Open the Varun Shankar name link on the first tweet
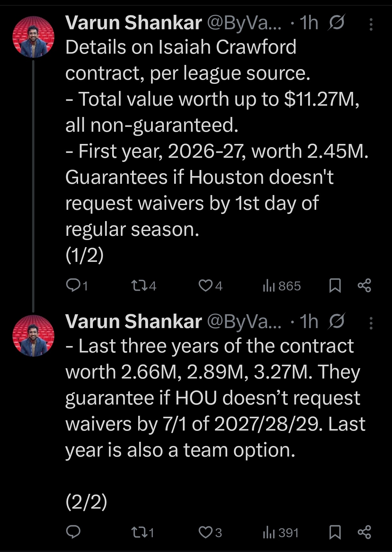392x552 pixels. (x=134, y=23)
